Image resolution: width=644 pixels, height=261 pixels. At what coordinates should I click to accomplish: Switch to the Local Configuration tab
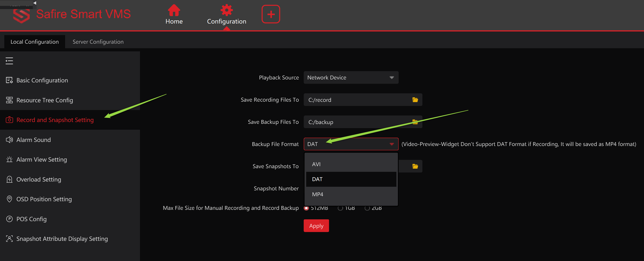click(35, 42)
